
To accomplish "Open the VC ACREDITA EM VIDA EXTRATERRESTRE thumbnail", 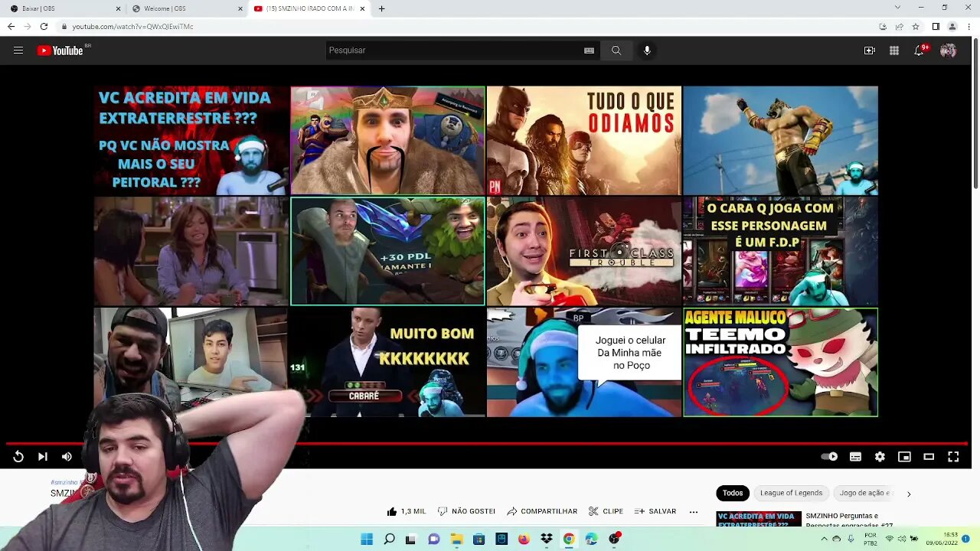I will (191, 140).
